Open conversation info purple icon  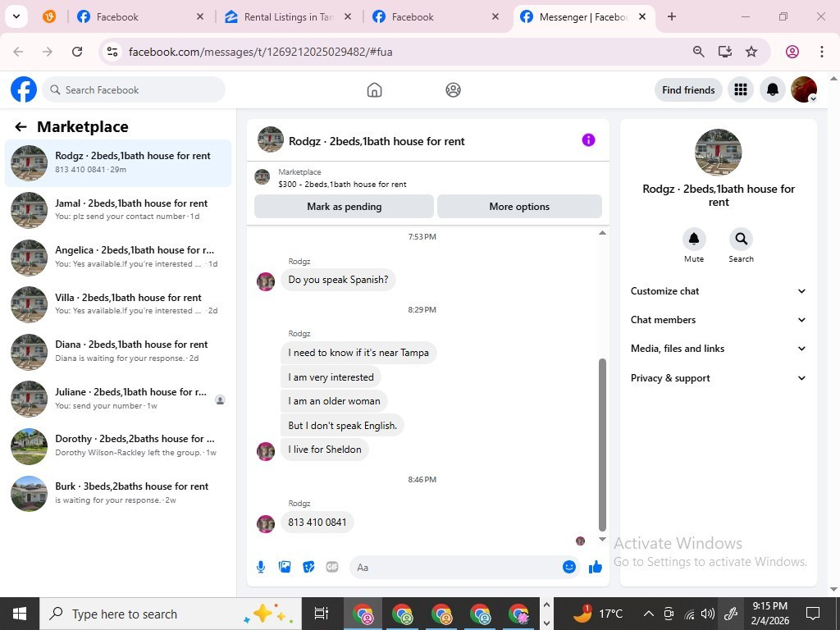coord(588,140)
